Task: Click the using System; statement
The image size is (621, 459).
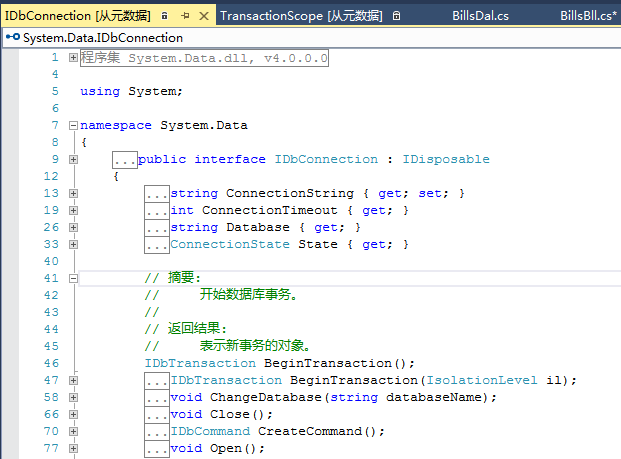Action: (131, 91)
